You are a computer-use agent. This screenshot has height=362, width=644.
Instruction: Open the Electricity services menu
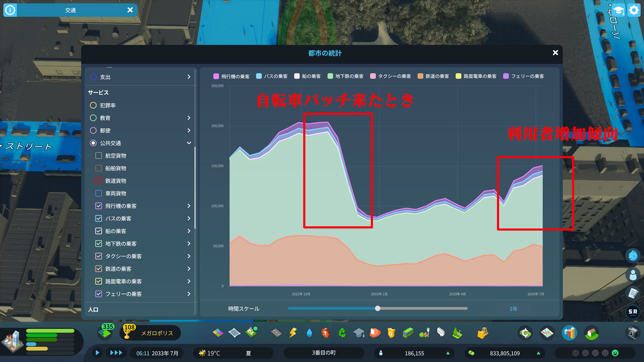tap(292, 333)
